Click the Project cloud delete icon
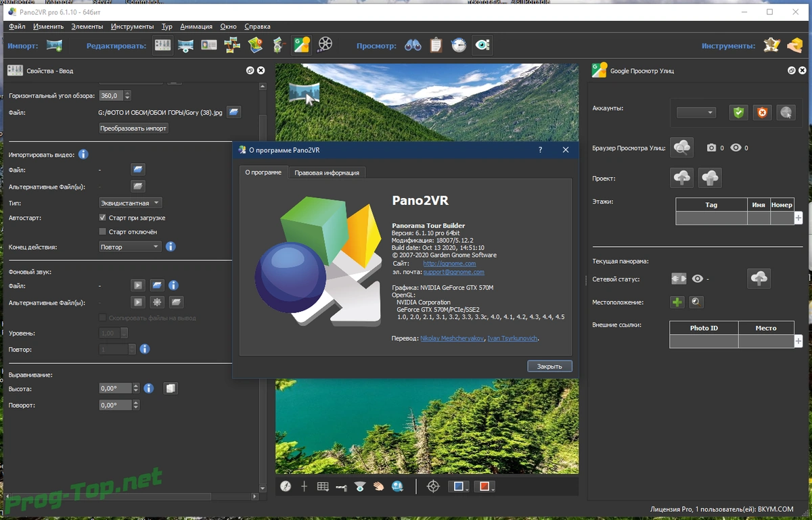The image size is (812, 520). (x=710, y=178)
